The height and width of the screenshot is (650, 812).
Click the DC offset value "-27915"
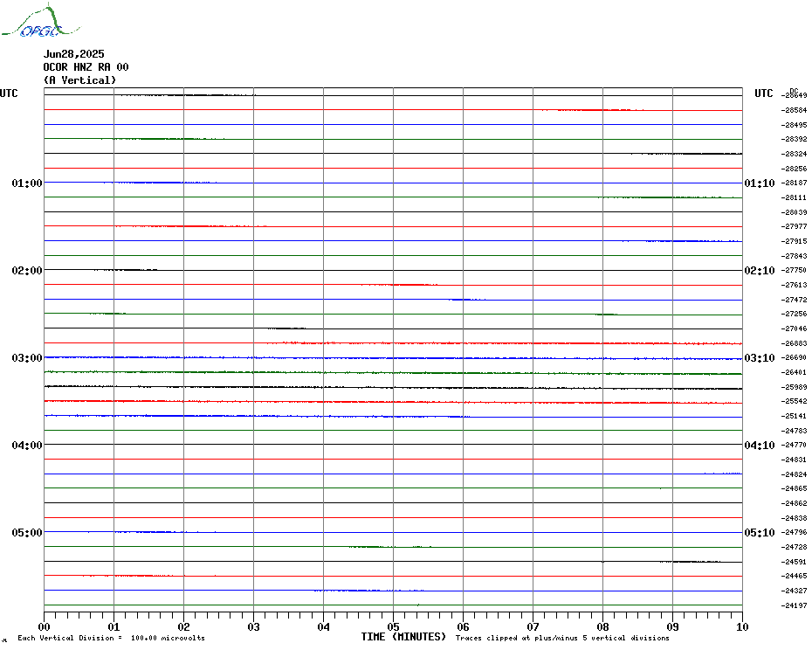click(795, 241)
